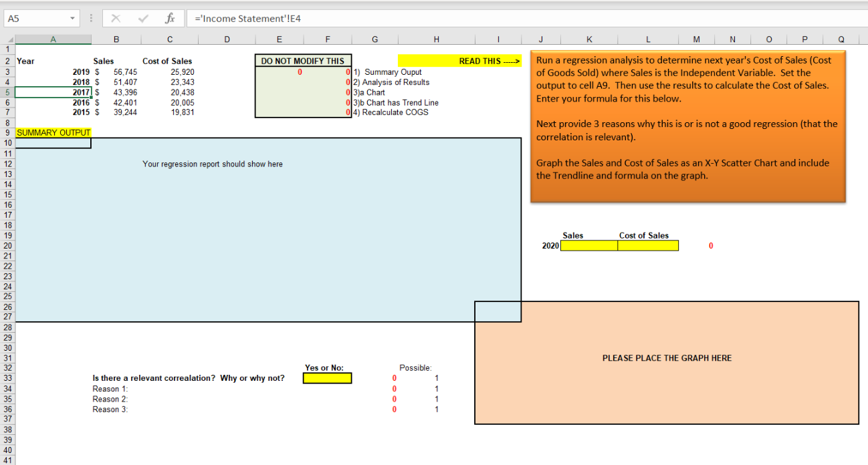
Task: Select the yellow Yes or No answer cell
Action: [327, 377]
